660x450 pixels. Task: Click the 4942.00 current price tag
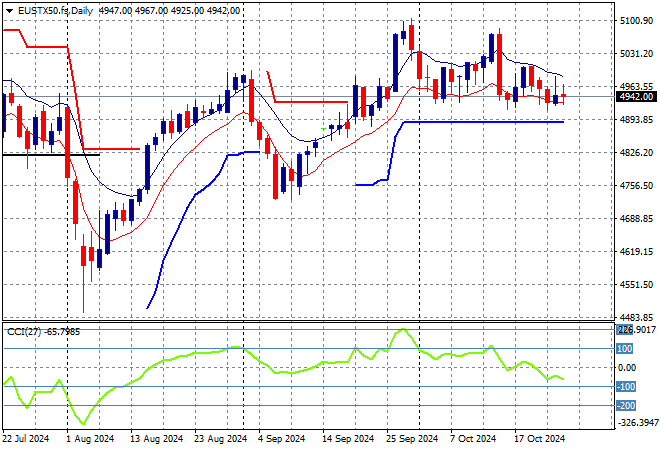tap(635, 97)
